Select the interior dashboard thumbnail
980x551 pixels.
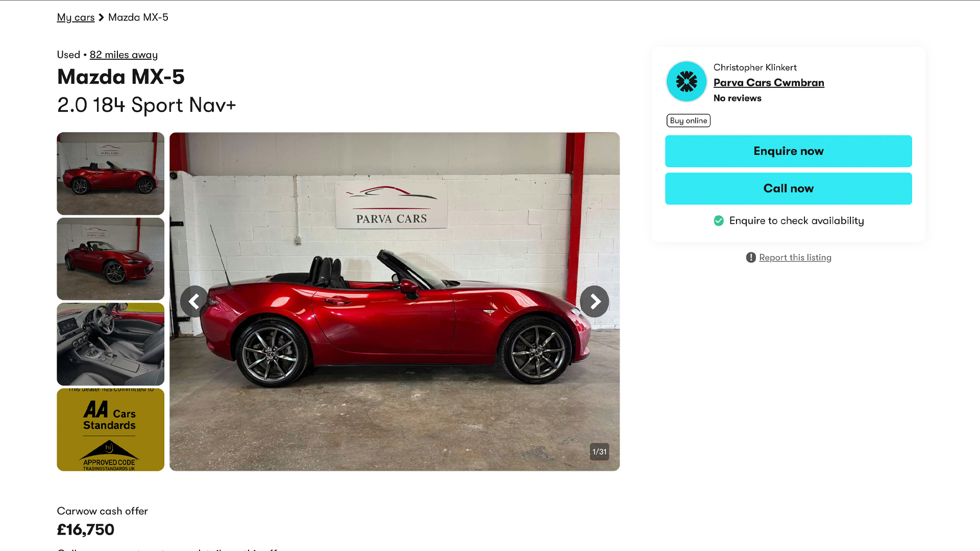pyautogui.click(x=111, y=344)
